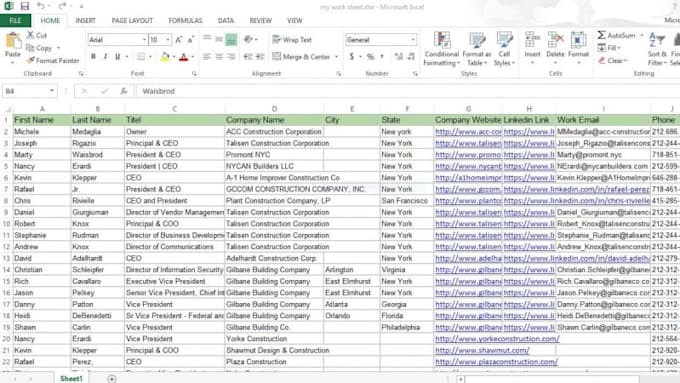
Task: Toggle Wrap Text
Action: coord(292,39)
